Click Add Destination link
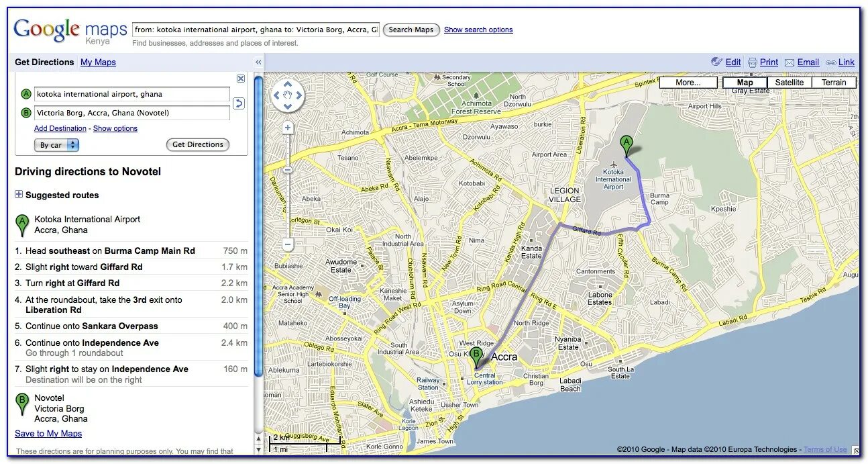 click(60, 128)
